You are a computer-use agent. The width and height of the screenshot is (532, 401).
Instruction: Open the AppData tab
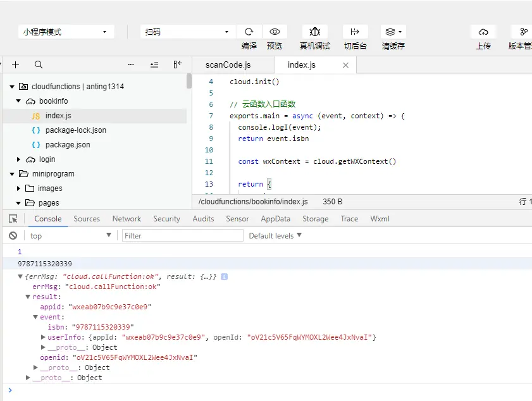tap(276, 219)
